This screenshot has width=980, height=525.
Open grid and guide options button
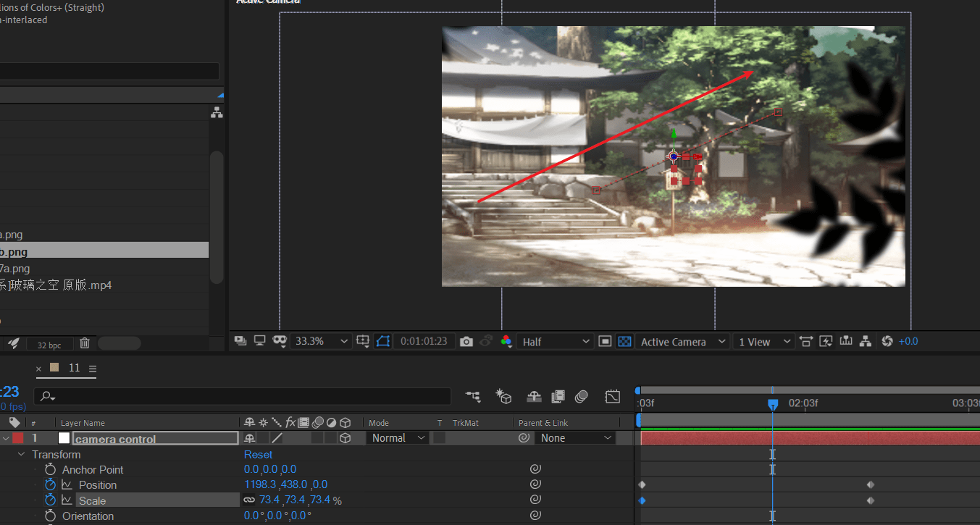pyautogui.click(x=364, y=341)
